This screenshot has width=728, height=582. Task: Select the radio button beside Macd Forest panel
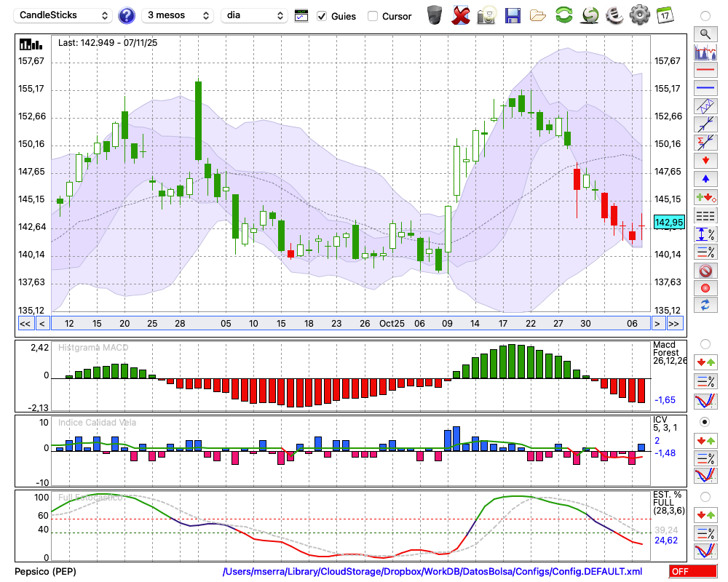click(x=705, y=343)
